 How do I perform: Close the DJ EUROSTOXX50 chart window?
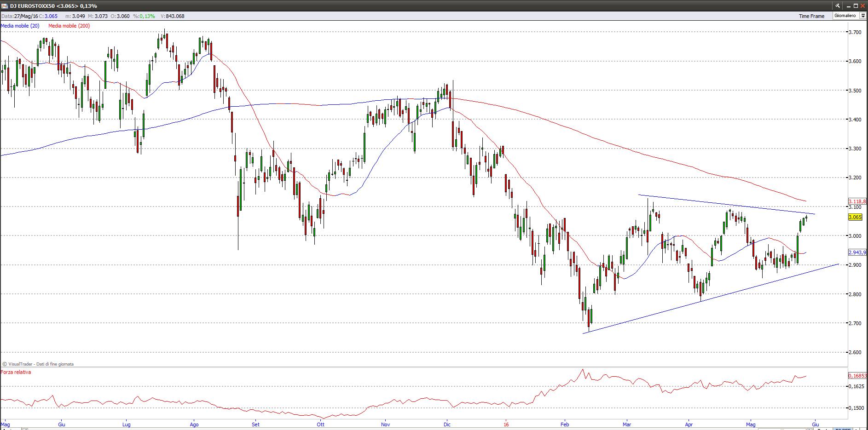point(862,6)
